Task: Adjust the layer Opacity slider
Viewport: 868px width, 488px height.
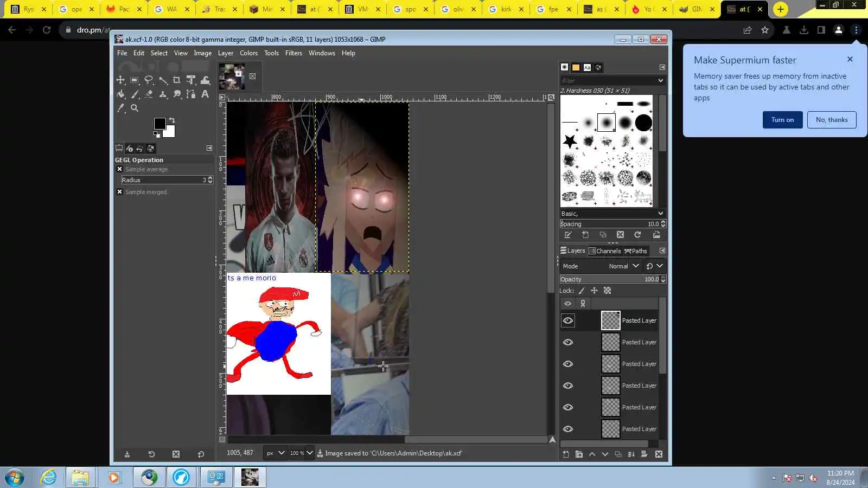Action: [x=613, y=279]
